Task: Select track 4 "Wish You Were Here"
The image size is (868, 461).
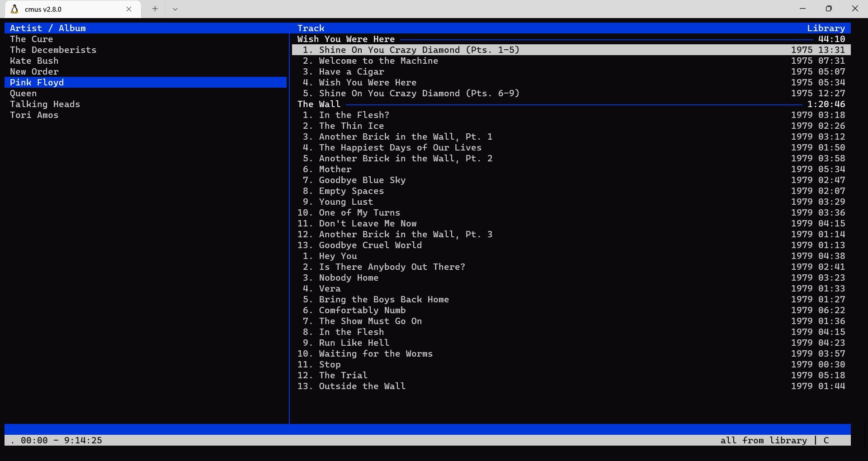Action: click(571, 82)
